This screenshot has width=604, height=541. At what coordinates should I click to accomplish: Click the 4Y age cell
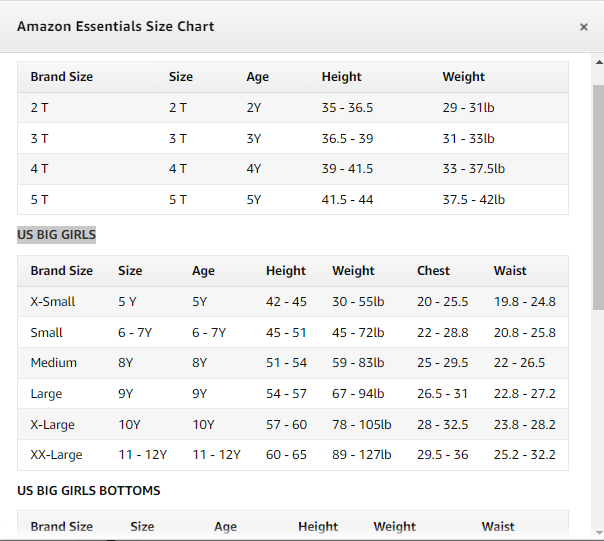coord(253,169)
